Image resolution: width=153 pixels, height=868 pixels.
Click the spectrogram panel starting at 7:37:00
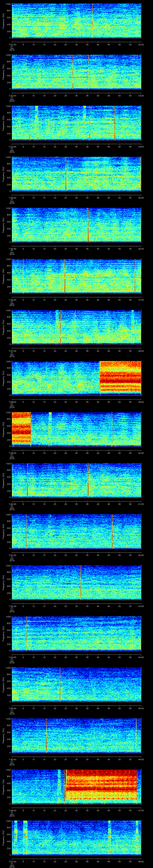(77, 327)
